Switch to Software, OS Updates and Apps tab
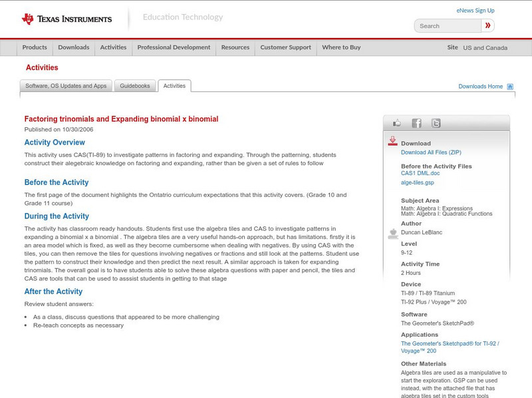This screenshot has width=532, height=398. coord(66,86)
